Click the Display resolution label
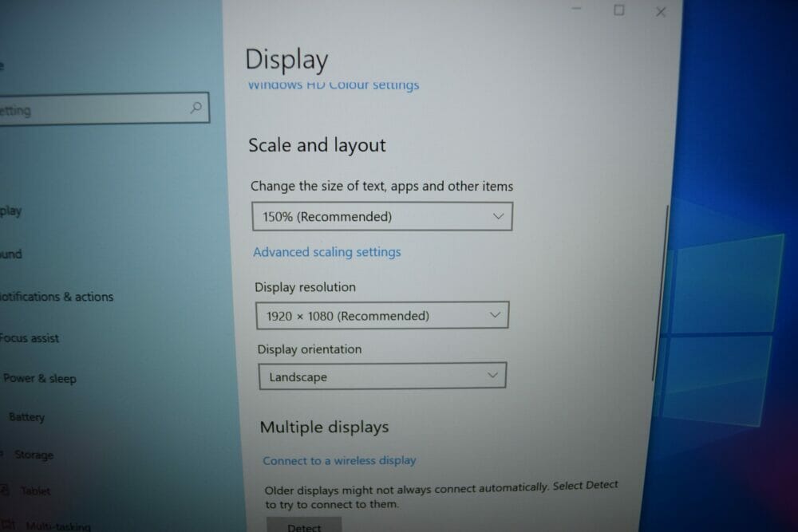Screen dimensions: 798x532 (x=305, y=287)
